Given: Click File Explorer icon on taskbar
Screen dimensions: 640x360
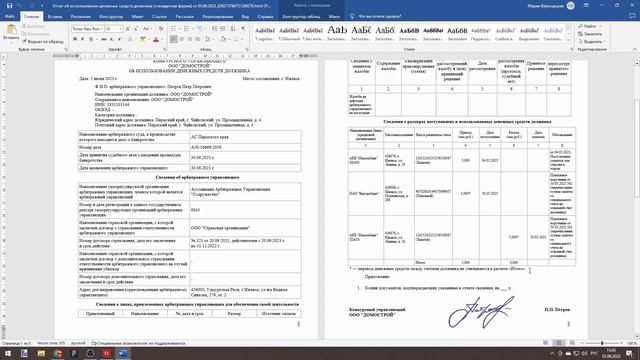Looking at the screenshot, I should click(x=41, y=353).
